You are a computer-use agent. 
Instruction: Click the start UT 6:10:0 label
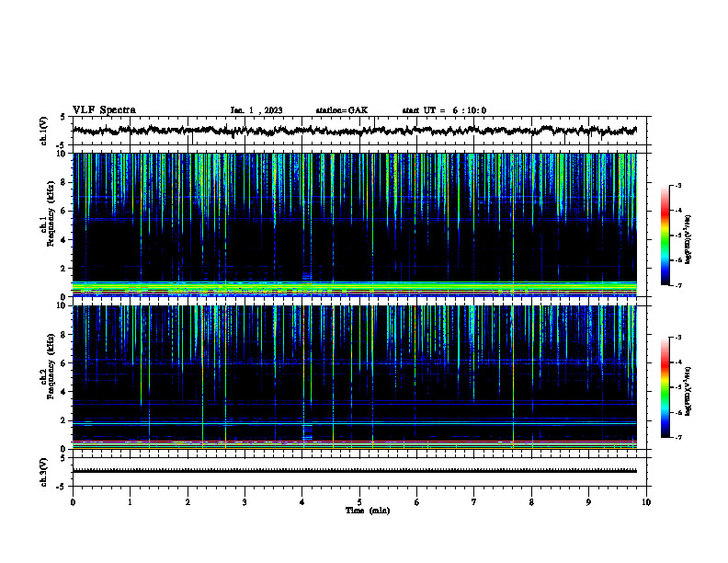pyautogui.click(x=444, y=110)
